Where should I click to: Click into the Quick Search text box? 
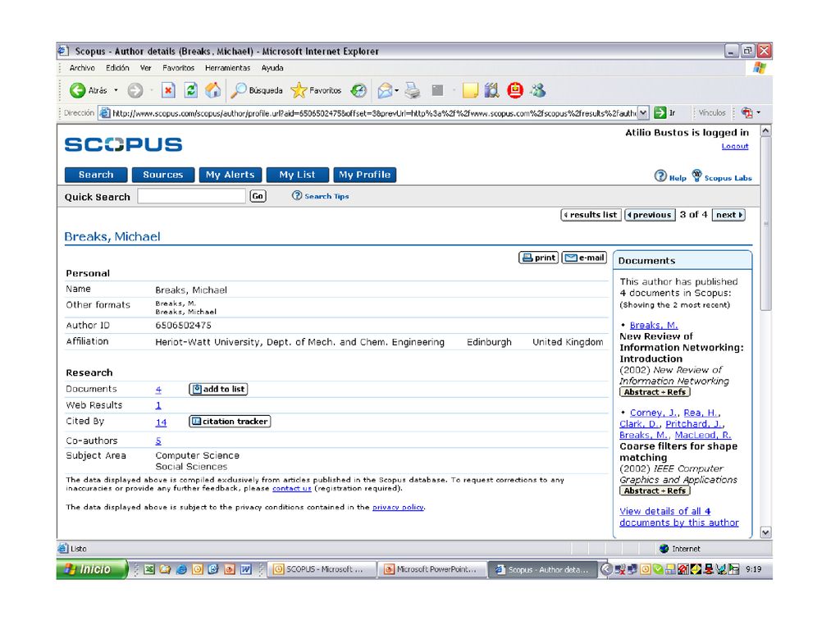191,196
